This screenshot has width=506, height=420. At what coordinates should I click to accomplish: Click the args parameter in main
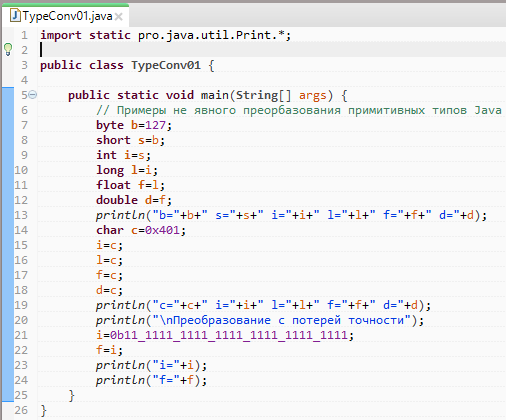click(312, 96)
